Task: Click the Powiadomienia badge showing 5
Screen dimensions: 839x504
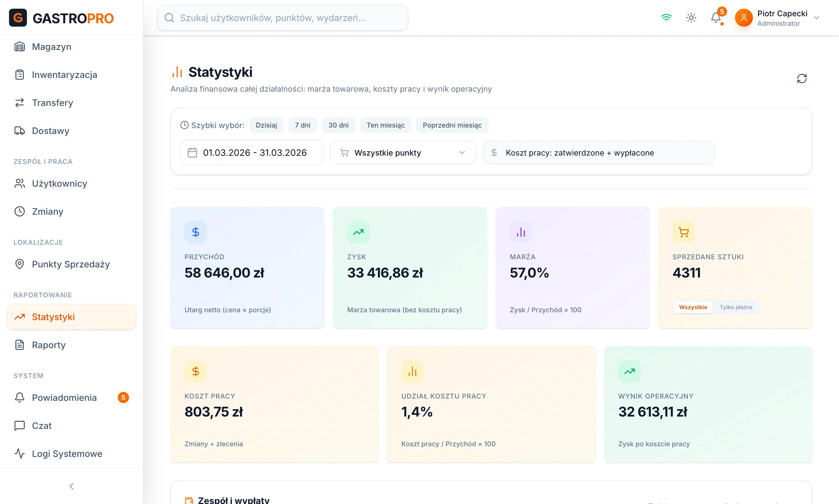Action: 123,398
